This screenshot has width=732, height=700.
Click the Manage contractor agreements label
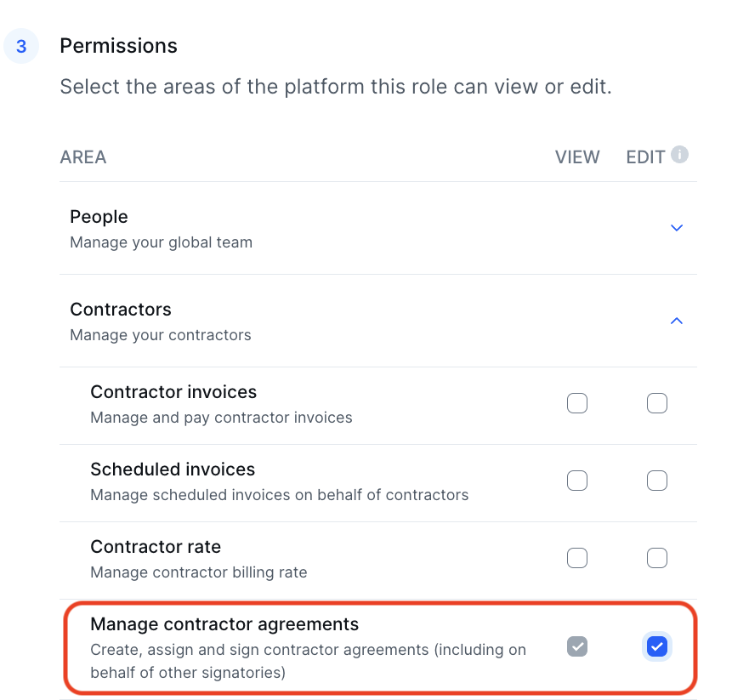[x=224, y=624]
